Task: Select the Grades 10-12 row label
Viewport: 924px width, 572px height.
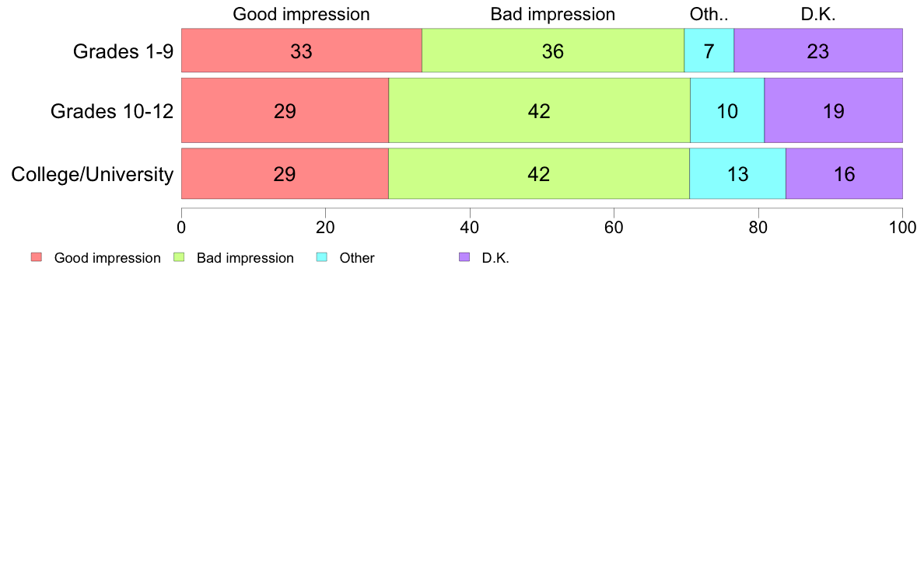Action: click(x=112, y=111)
